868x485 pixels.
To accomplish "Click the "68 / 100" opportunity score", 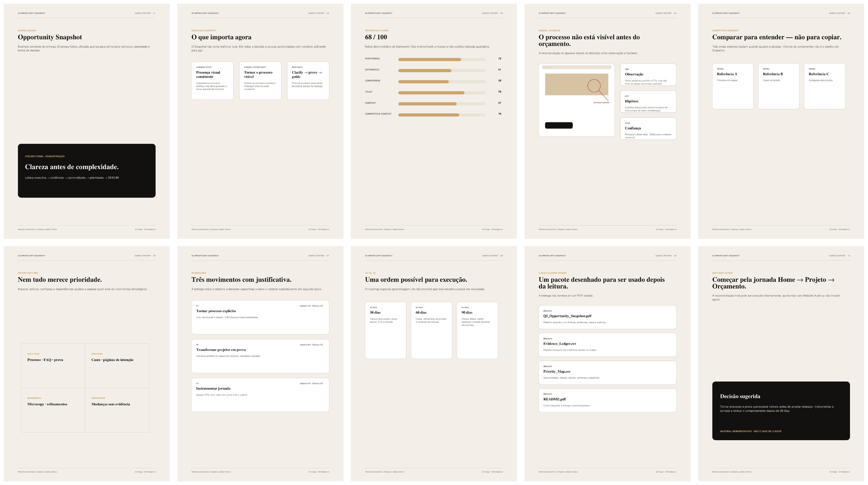I will (376, 37).
